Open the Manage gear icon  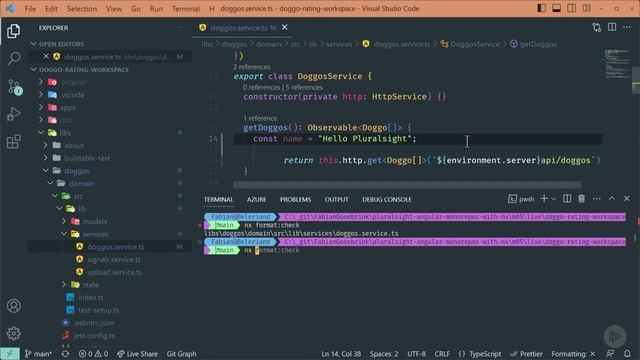point(13,333)
